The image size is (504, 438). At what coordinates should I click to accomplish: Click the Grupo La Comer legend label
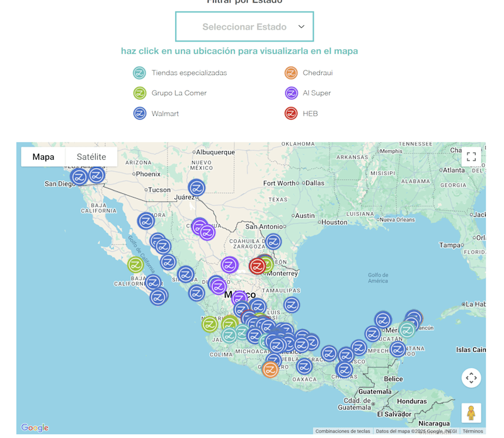pyautogui.click(x=179, y=93)
